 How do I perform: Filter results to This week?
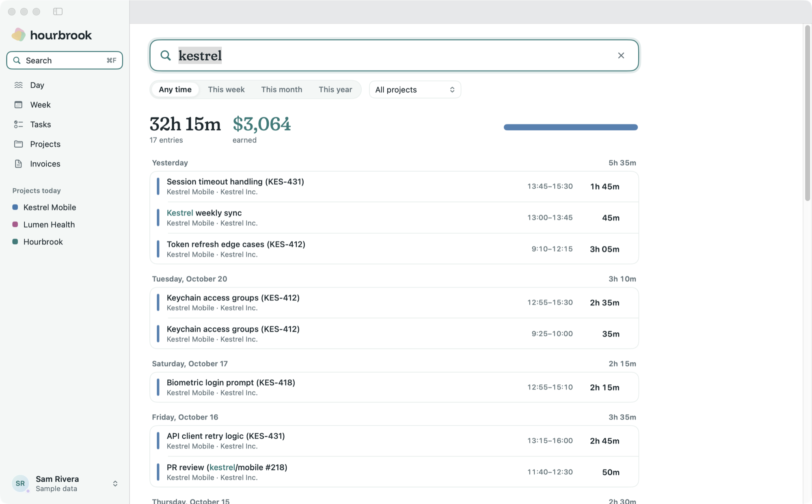[x=226, y=89]
